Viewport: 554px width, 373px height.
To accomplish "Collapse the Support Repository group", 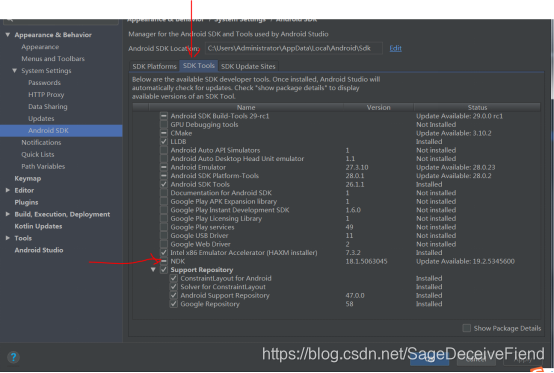I will click(153, 270).
